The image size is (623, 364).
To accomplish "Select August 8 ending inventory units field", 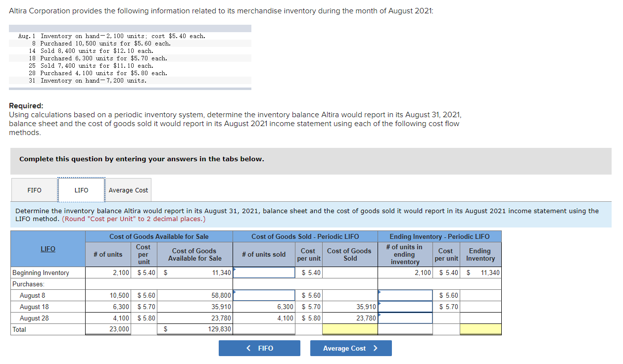I will [405, 296].
